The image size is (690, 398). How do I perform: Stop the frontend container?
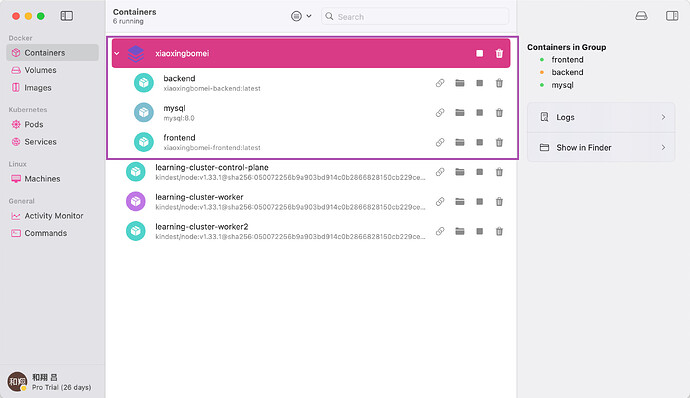(480, 142)
